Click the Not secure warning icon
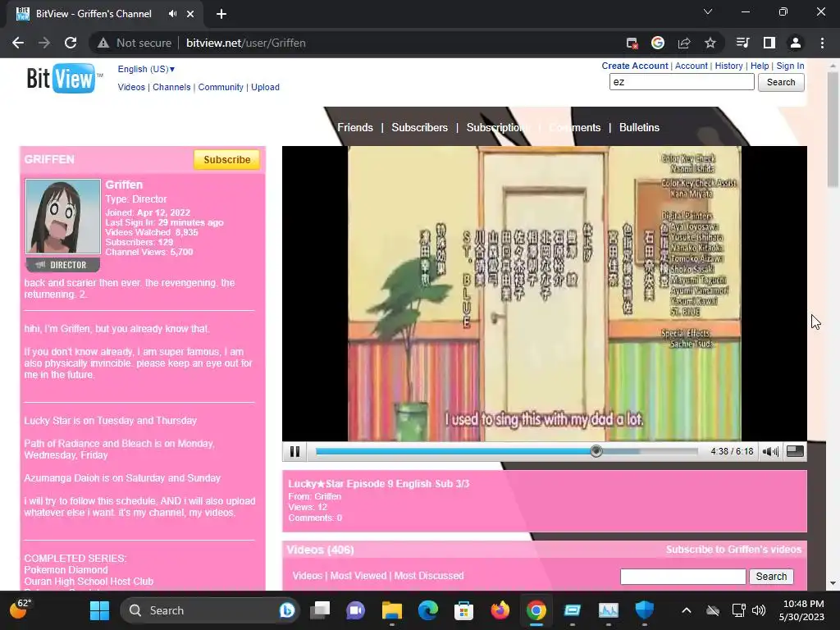840x630 pixels. [103, 43]
